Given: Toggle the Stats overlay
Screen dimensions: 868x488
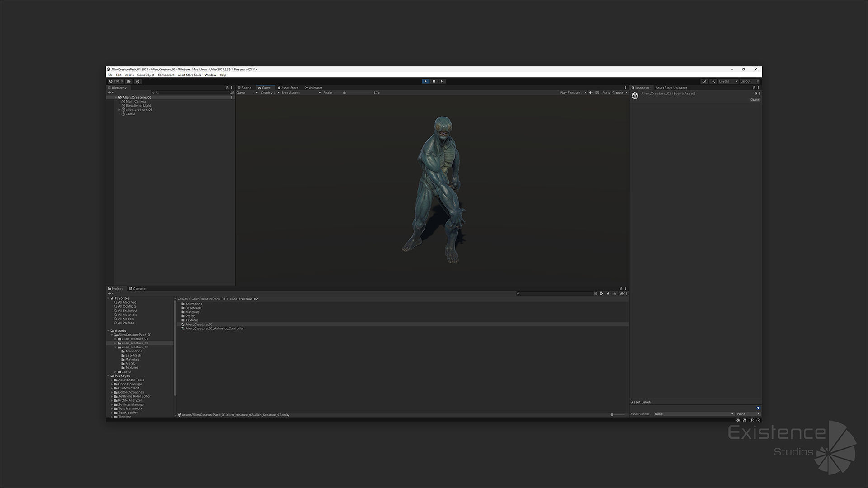Looking at the screenshot, I should click(606, 93).
